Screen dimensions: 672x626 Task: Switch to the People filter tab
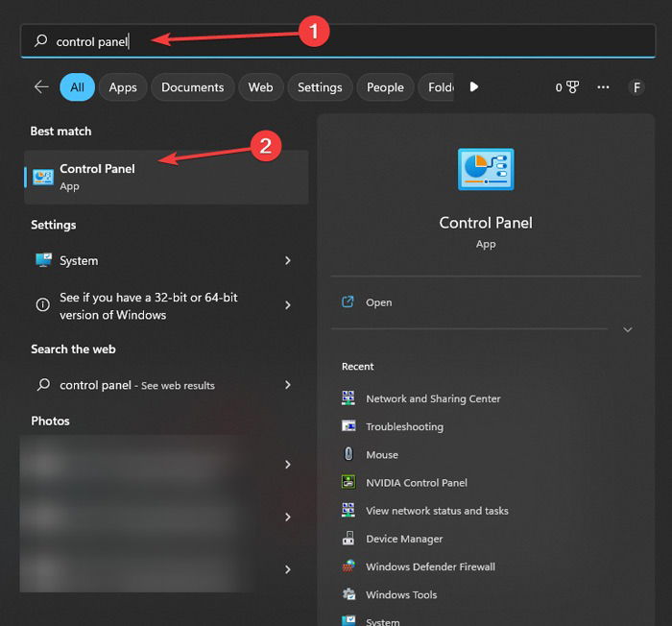[x=385, y=87]
